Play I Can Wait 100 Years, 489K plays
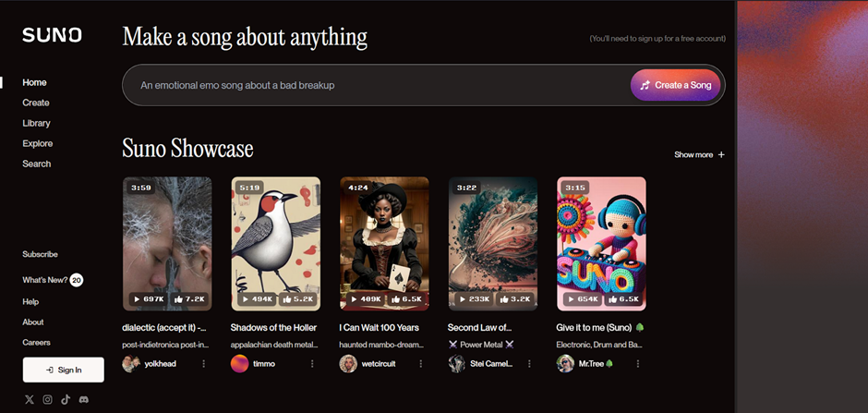The width and height of the screenshot is (868, 413). 366,299
